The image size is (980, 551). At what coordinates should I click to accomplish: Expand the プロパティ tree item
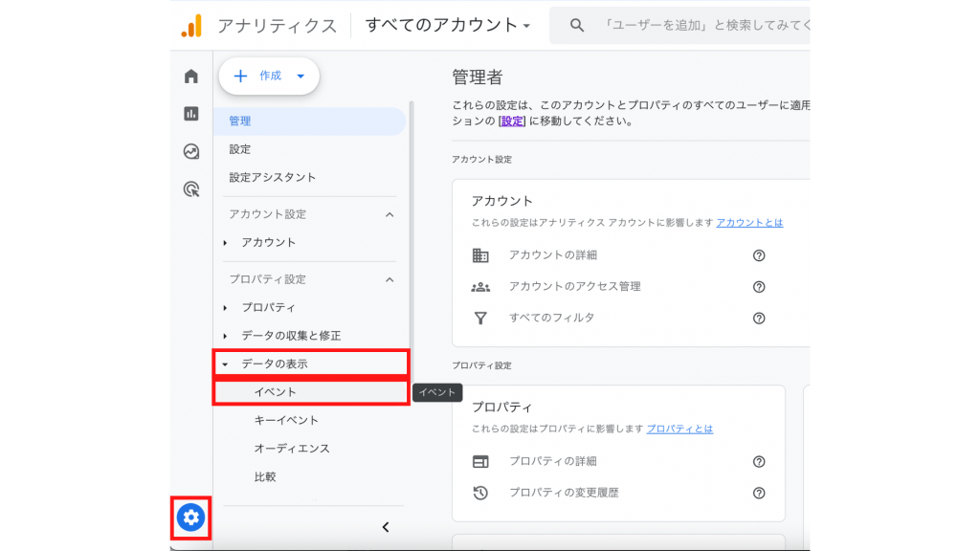(225, 308)
